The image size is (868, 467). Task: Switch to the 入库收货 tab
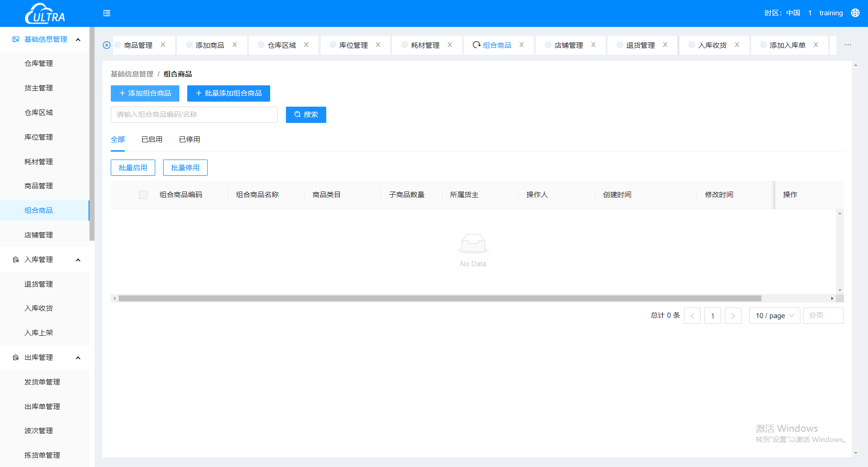tap(712, 45)
